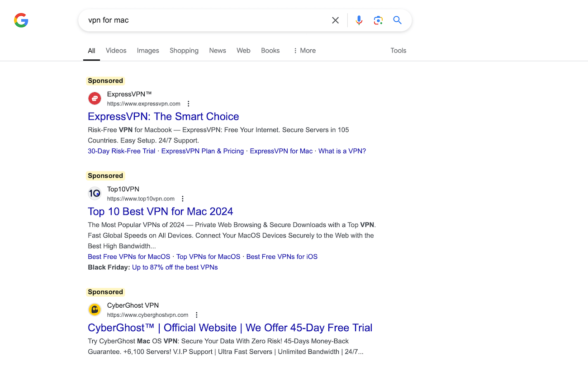The image size is (588, 367).
Task: Open 'ExpressVPN: The Smart Choice' headline
Action: [163, 116]
